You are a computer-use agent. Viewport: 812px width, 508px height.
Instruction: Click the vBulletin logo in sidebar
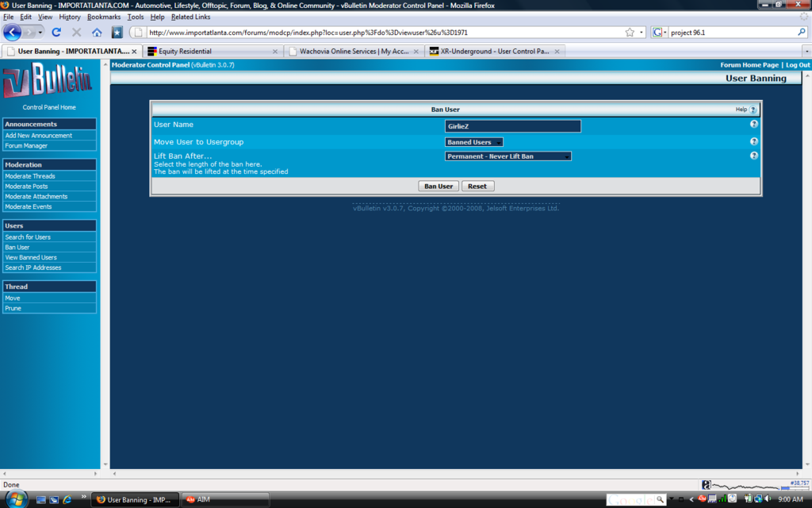pos(48,83)
